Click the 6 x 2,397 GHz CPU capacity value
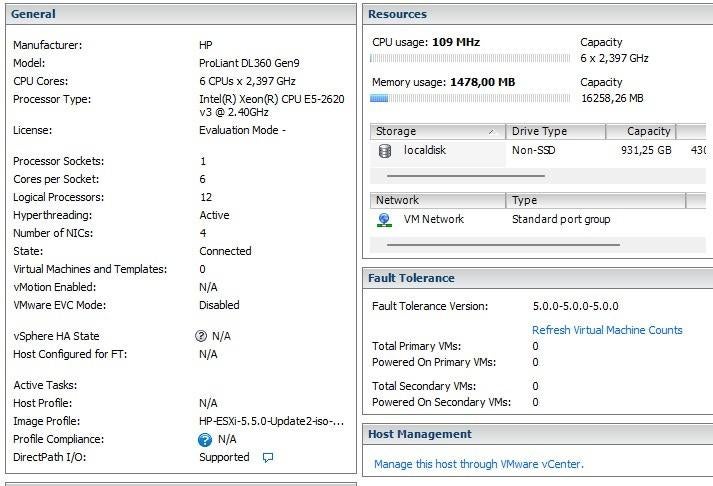 (614, 58)
